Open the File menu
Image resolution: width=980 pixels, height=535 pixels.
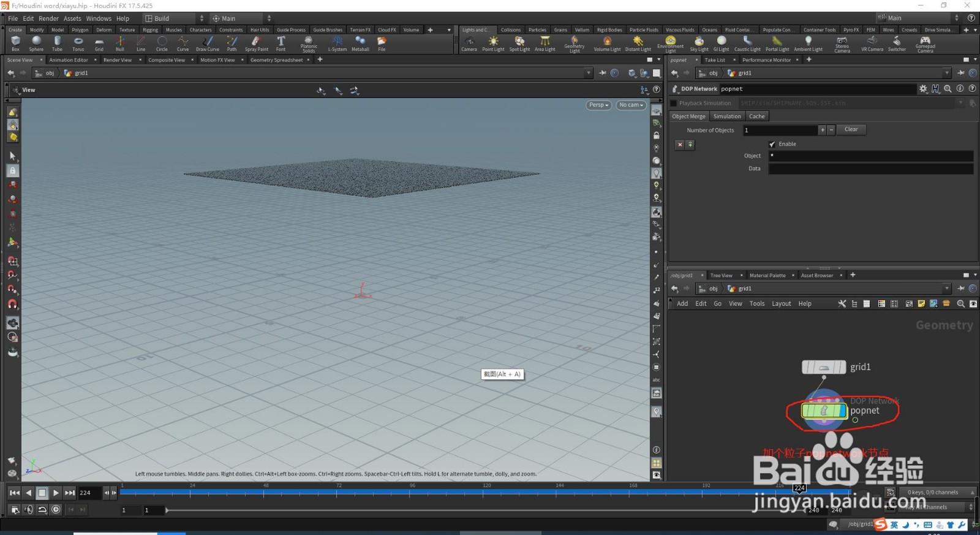coord(13,18)
